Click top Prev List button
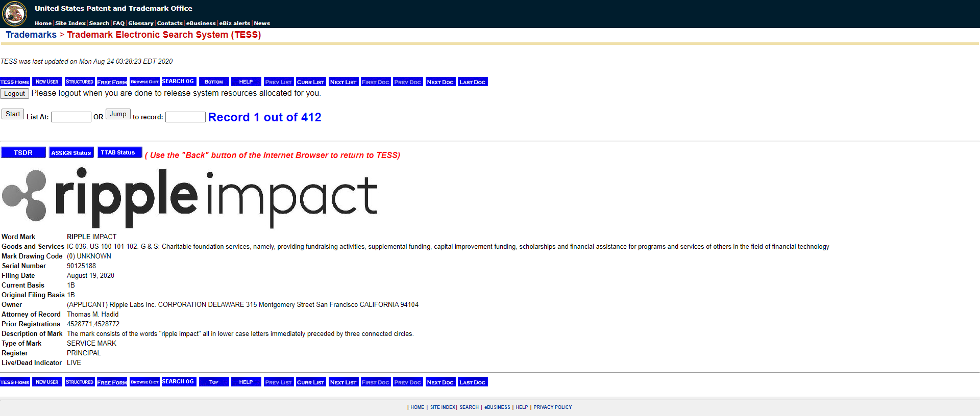The width and height of the screenshot is (980, 416). tap(279, 82)
